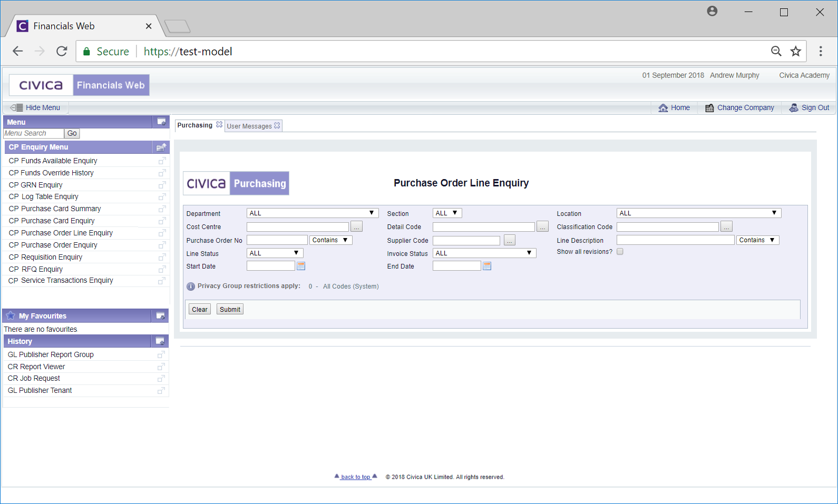Image resolution: width=838 pixels, height=504 pixels.
Task: Close the Purchasing tab with its X icon
Action: [x=219, y=125]
